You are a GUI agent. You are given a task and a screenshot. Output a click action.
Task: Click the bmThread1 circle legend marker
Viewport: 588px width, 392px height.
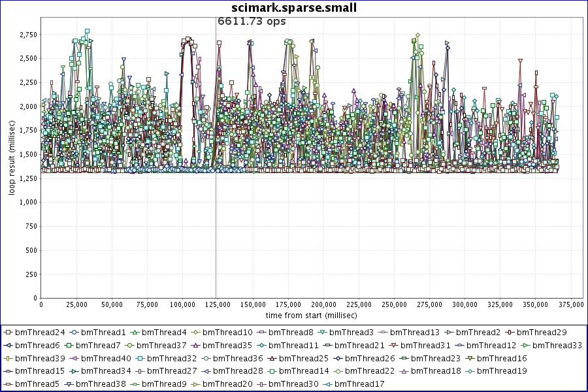tap(73, 333)
